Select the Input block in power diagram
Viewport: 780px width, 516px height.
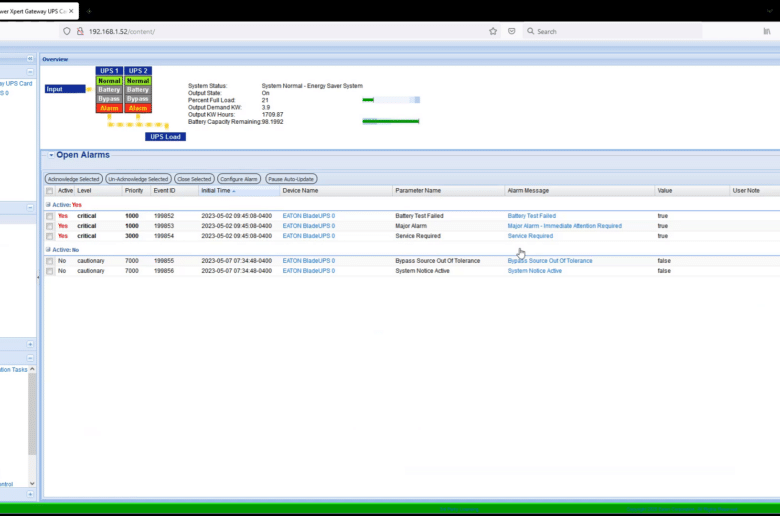65,89
